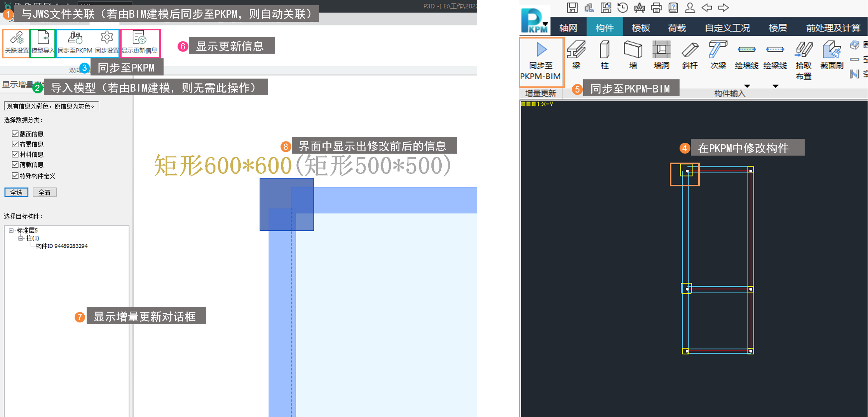Select the 墙洞 wall opening tool

point(661,55)
